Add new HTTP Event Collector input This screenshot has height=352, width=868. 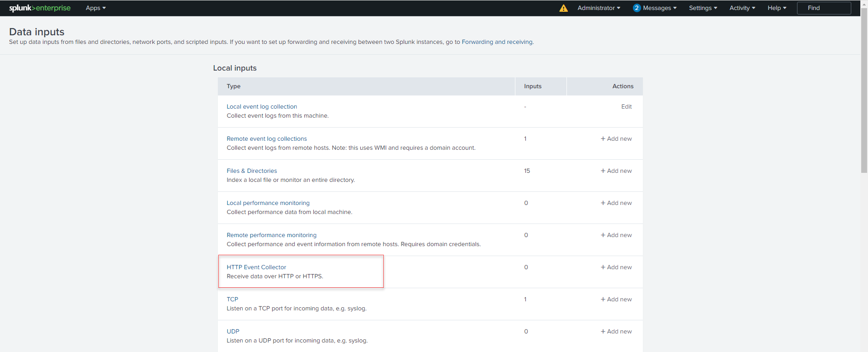(x=616, y=267)
